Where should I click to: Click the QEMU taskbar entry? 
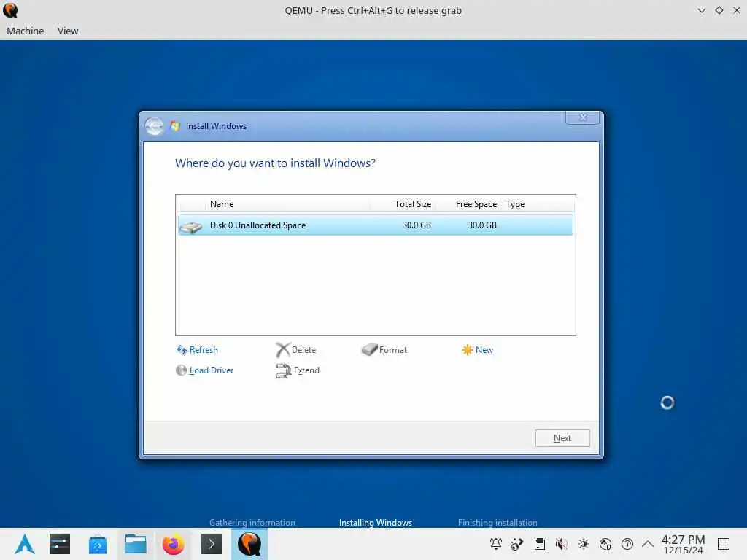click(x=249, y=544)
